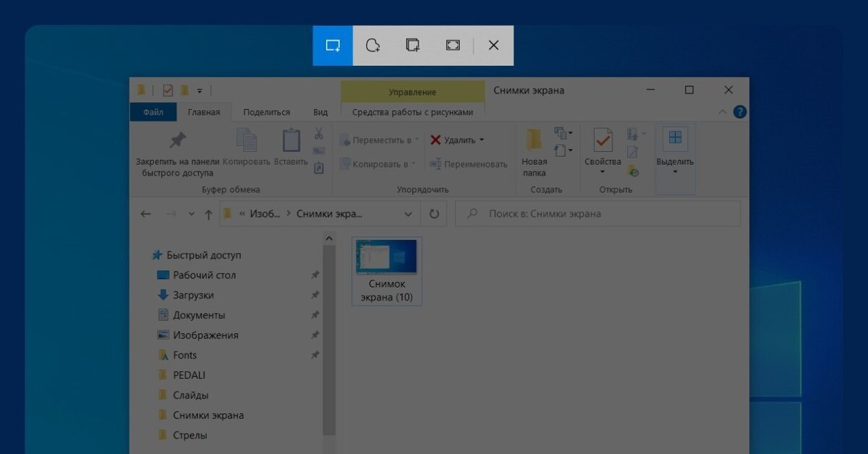The width and height of the screenshot is (868, 454).
Task: Click the red X Удалить button
Action: (453, 140)
